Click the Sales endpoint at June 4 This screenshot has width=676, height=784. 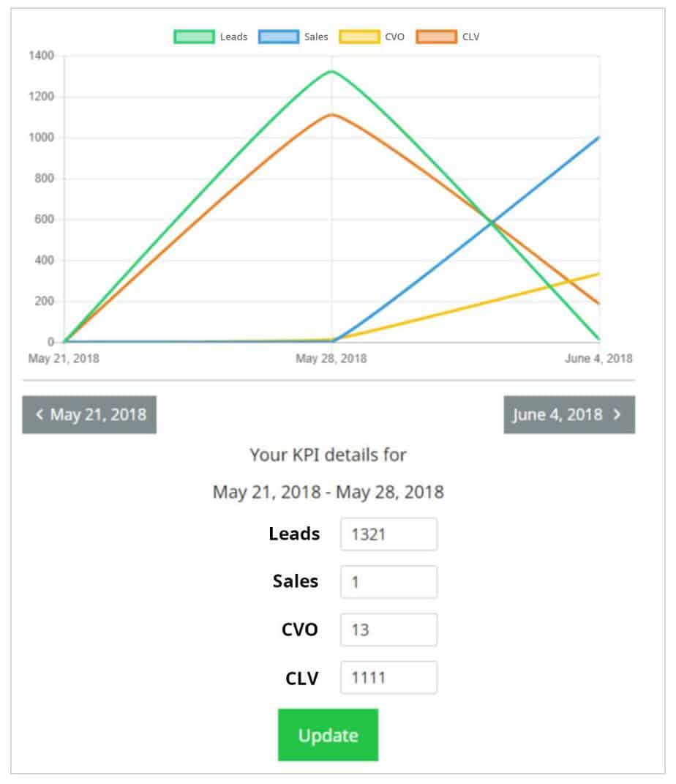(x=599, y=137)
